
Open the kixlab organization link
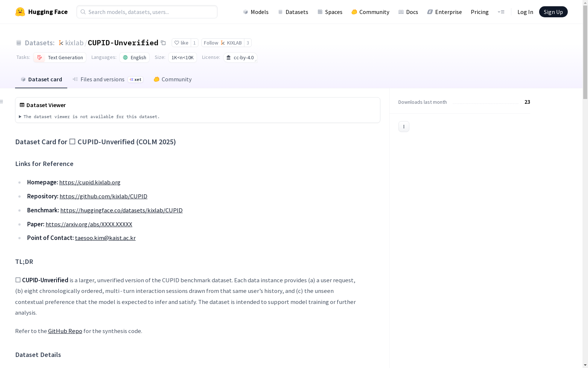(74, 43)
